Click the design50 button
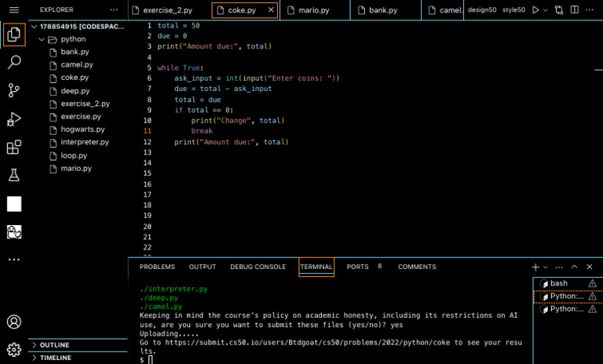Image resolution: width=603 pixels, height=364 pixels. pos(481,10)
